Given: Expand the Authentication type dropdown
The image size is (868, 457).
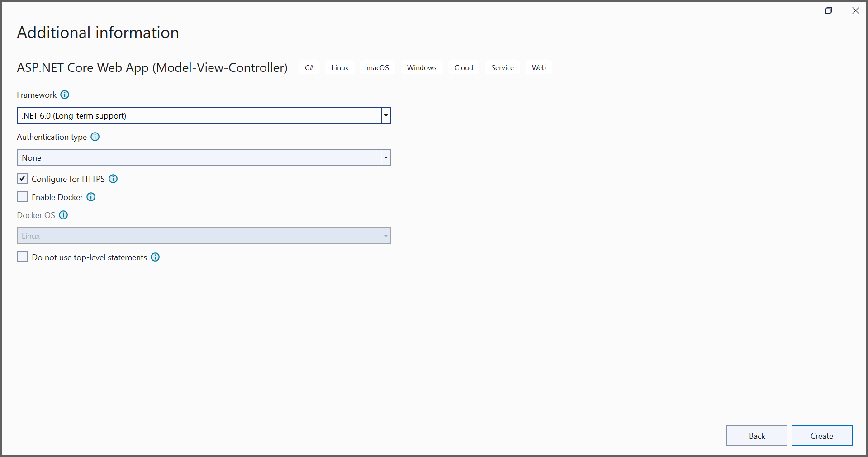Looking at the screenshot, I should (x=386, y=157).
